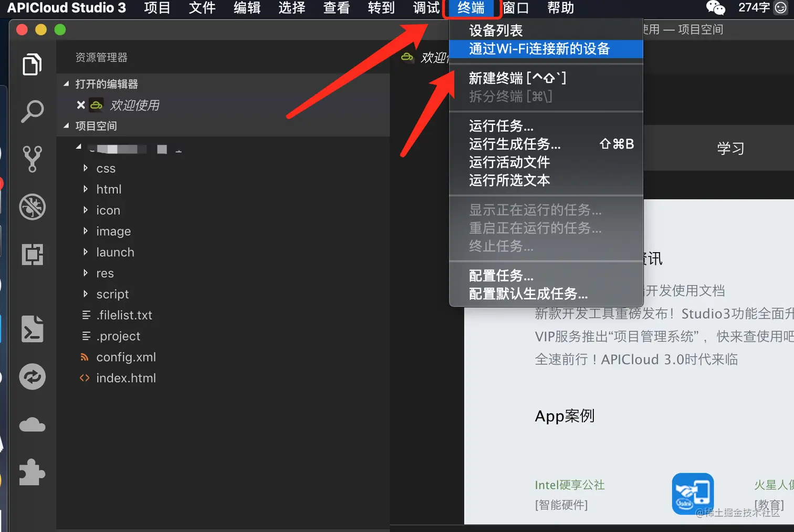Click the 274字 word count in menu bar
Viewport: 794px width, 532px height.
coord(754,7)
